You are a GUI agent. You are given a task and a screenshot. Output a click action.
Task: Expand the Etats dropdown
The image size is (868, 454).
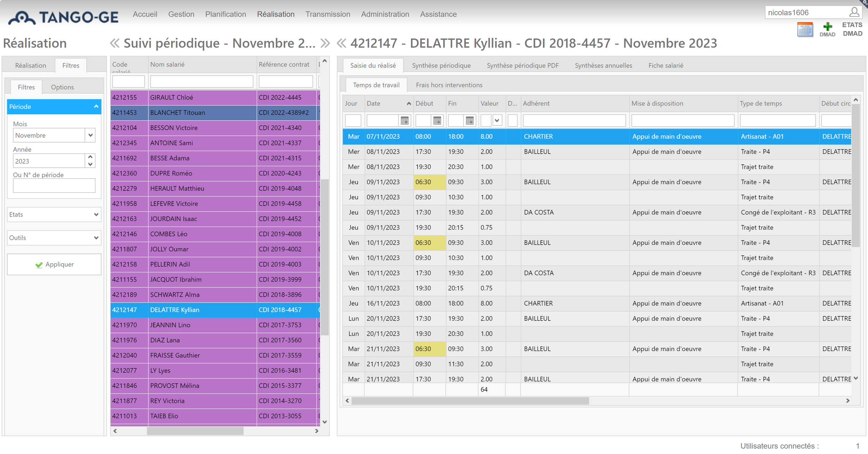(x=54, y=214)
